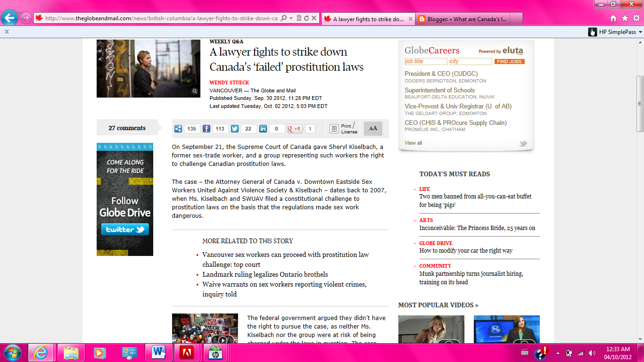This screenshot has width=644, height=362.
Task: Click the page vertical scrollbar thumb
Action: 640,104
